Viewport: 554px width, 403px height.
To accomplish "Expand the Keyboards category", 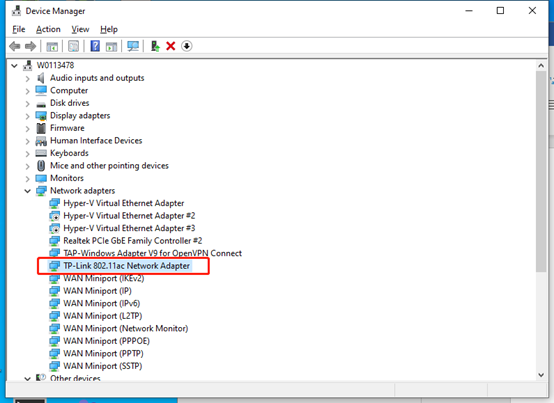I will [28, 154].
